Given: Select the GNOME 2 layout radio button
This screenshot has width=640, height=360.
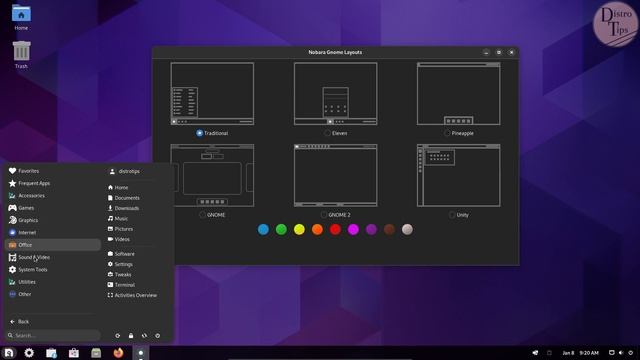Looking at the screenshot, I should pyautogui.click(x=324, y=215).
